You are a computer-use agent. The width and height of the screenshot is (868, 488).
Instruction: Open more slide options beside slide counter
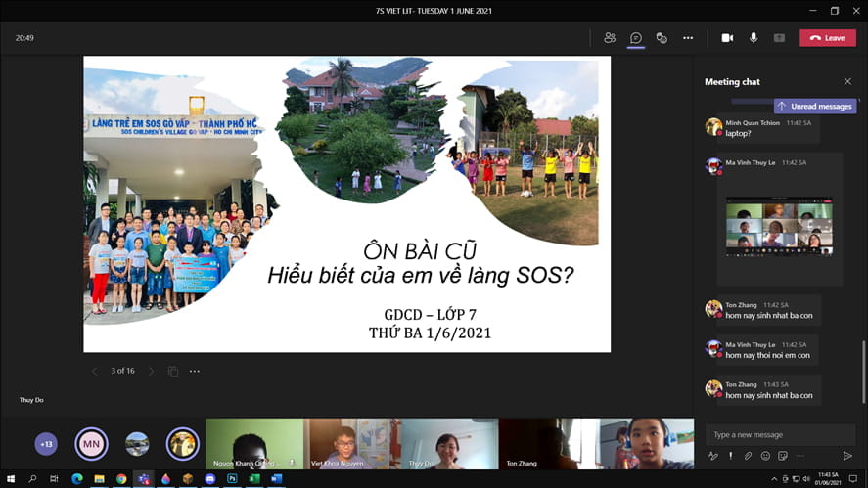click(x=195, y=372)
